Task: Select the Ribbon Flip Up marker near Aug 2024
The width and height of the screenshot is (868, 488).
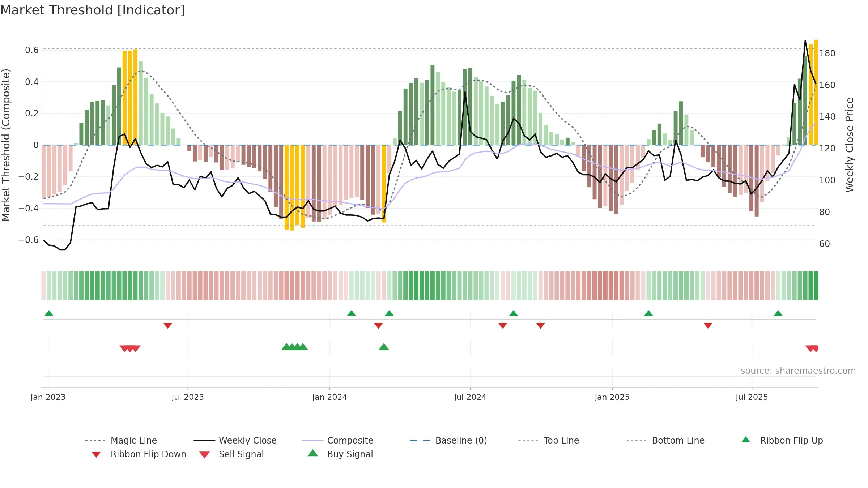Action: point(514,313)
